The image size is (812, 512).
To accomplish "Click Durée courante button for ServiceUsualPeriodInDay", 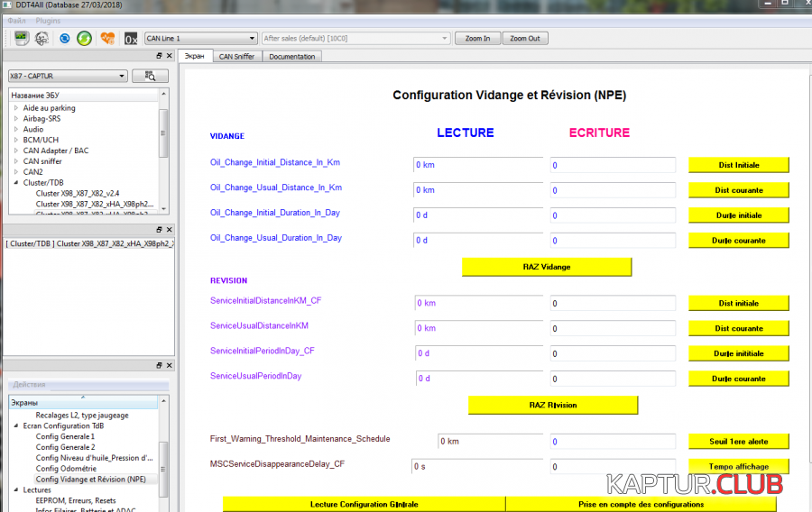I will [x=738, y=379].
